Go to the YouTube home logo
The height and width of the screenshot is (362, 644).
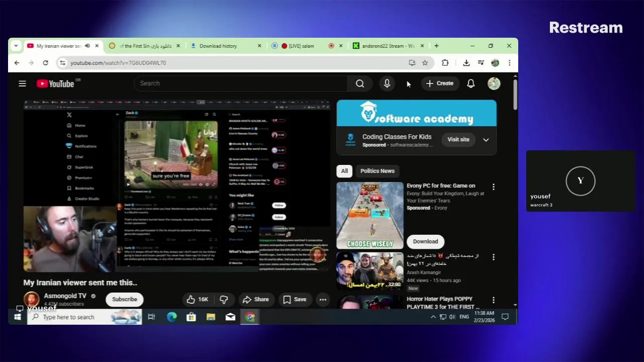click(x=55, y=83)
